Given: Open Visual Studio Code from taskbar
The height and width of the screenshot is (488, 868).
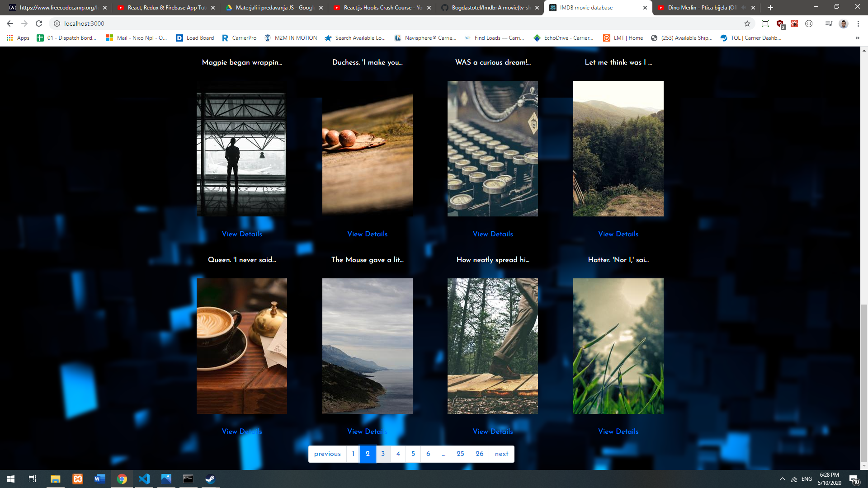Looking at the screenshot, I should coord(144,479).
